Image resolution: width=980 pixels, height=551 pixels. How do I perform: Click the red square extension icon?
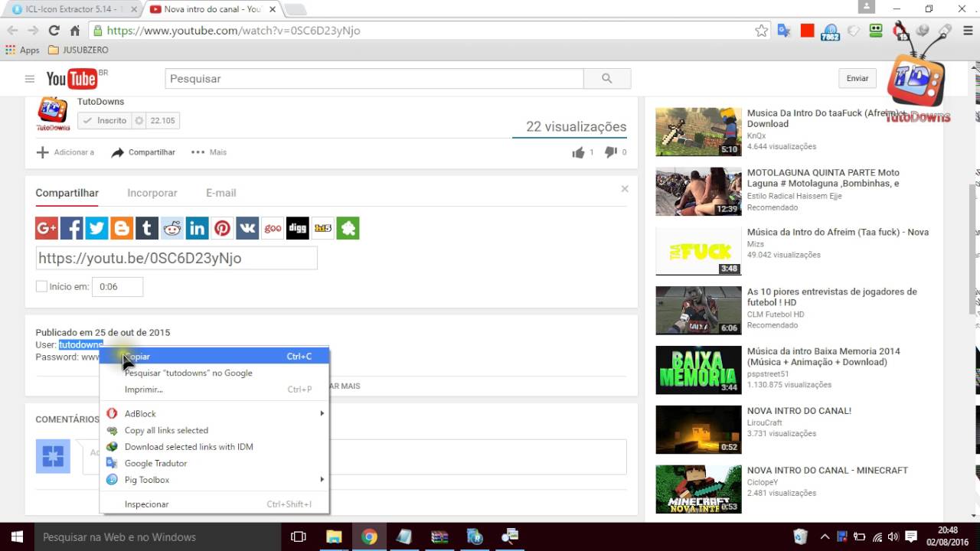tap(807, 31)
